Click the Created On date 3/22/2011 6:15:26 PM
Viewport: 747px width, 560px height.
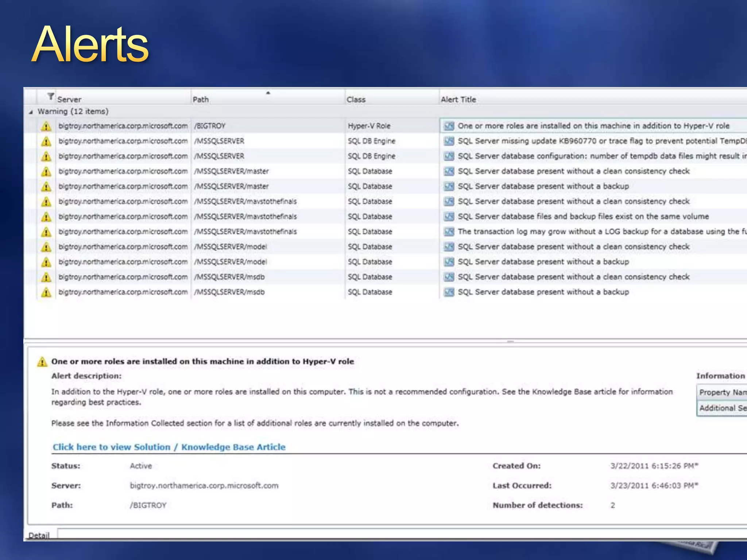click(x=654, y=466)
